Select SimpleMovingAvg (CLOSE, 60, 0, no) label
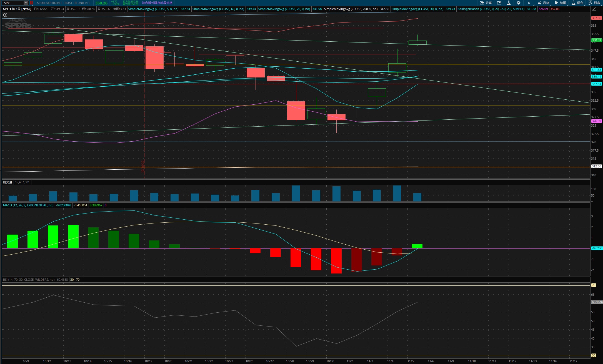Viewport: 603px width, 364px height. pyautogui.click(x=218, y=9)
